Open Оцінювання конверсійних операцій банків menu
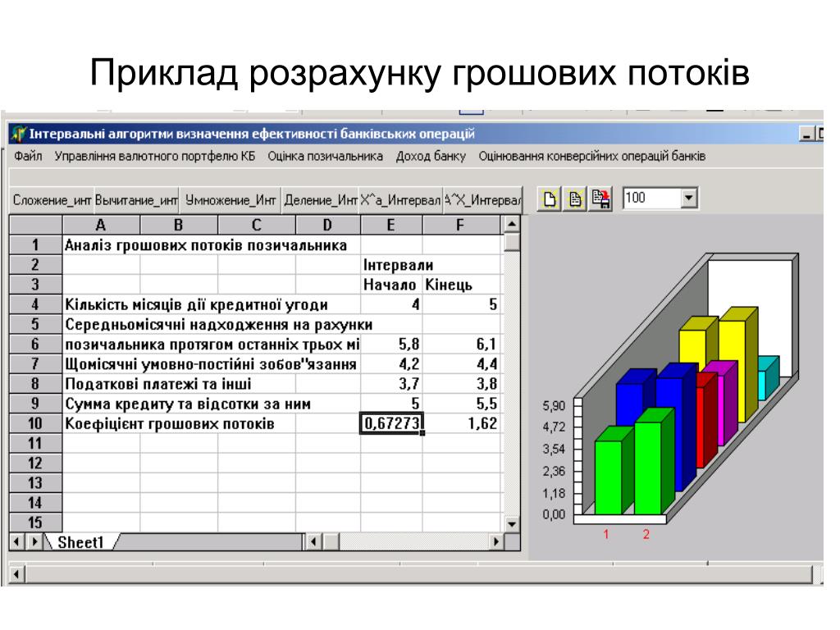Viewport: 840px width, 630px height. tap(592, 157)
